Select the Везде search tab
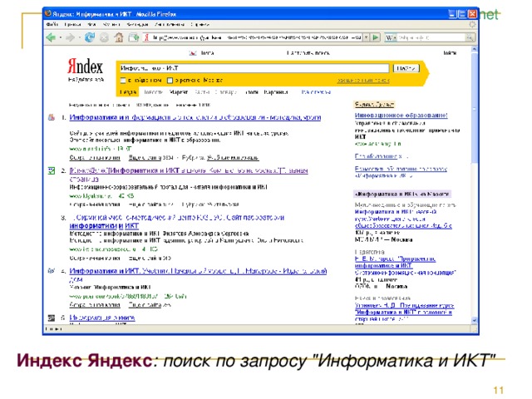Viewport: 532px width, 399px height. click(128, 92)
